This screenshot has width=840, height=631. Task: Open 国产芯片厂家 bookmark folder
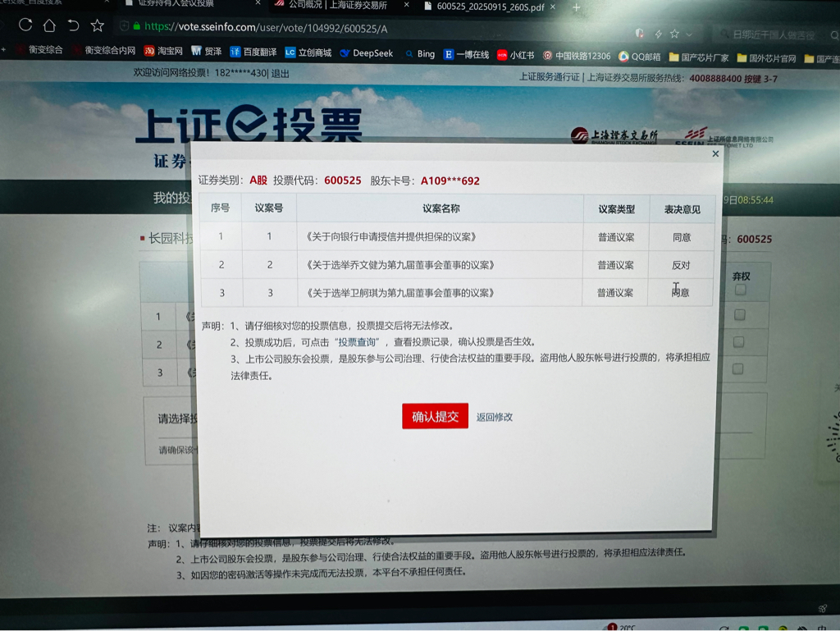[699, 57]
